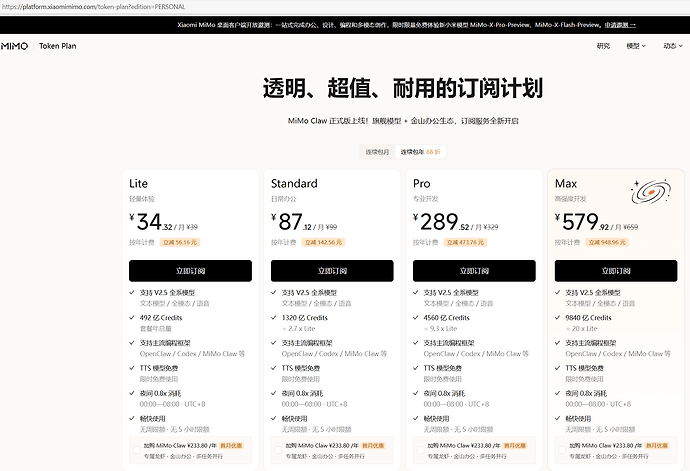Image resolution: width=690 pixels, height=471 pixels.
Task: Tick MiMo Claw add-on checkbox in Max card
Action: click(562, 450)
